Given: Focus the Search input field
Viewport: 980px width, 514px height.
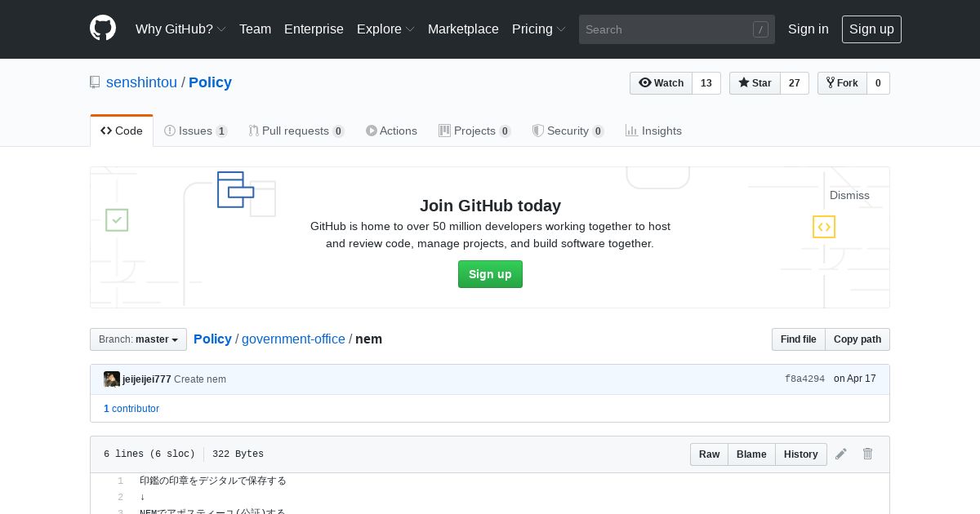Looking at the screenshot, I should tap(677, 29).
